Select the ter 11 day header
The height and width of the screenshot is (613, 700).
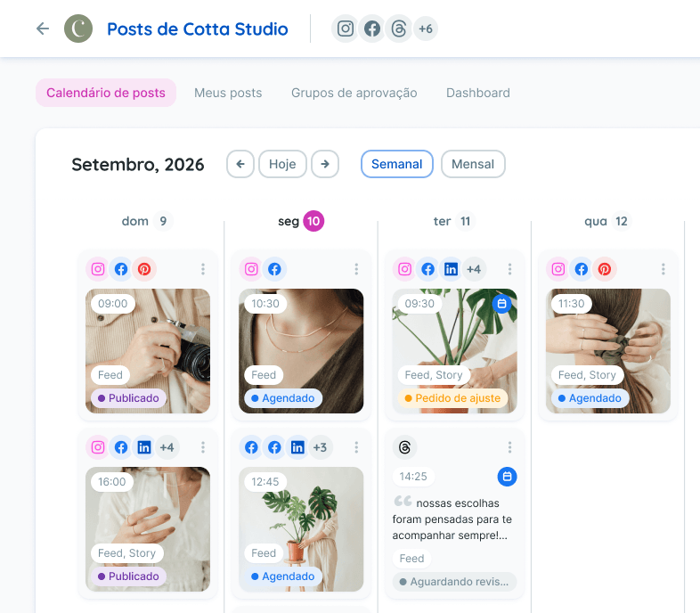click(x=454, y=221)
